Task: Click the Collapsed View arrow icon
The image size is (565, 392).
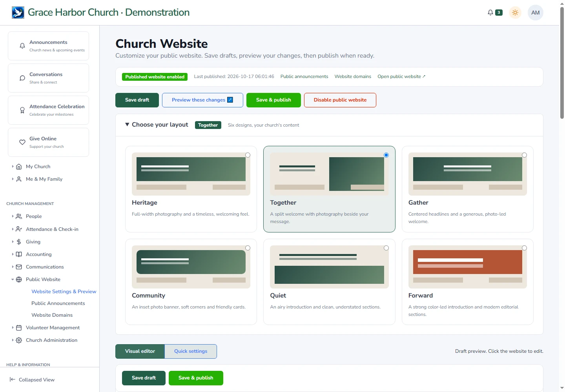Action: tap(13, 379)
